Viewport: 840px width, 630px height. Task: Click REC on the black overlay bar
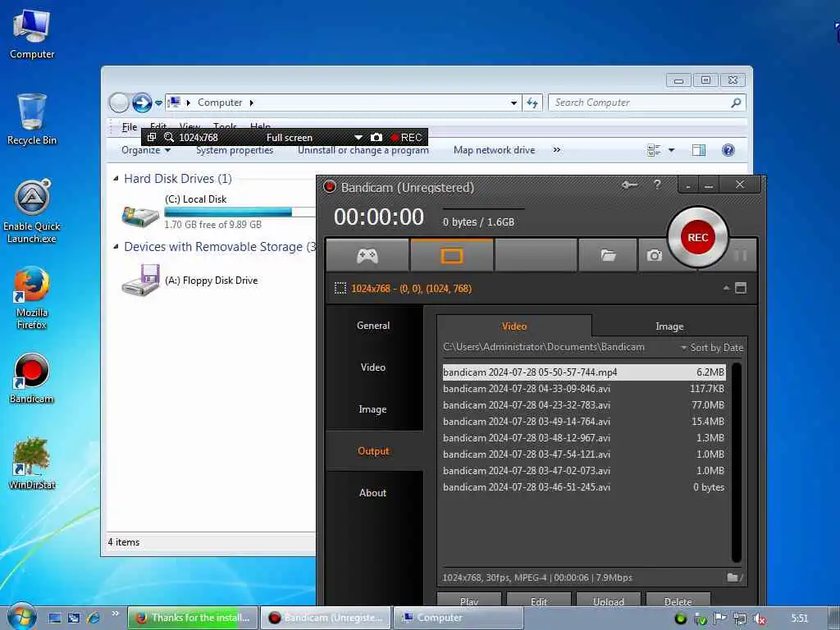pos(407,137)
